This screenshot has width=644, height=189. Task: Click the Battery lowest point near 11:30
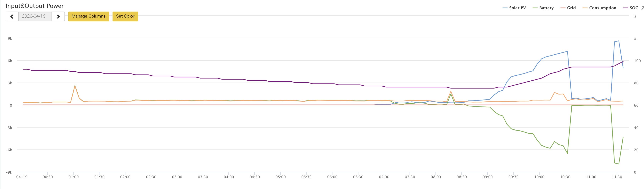[619, 164]
